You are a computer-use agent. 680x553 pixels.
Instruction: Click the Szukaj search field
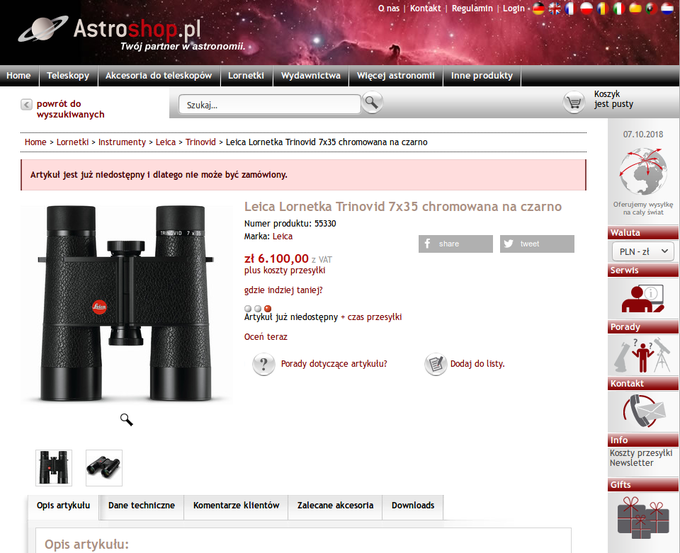pyautogui.click(x=269, y=105)
